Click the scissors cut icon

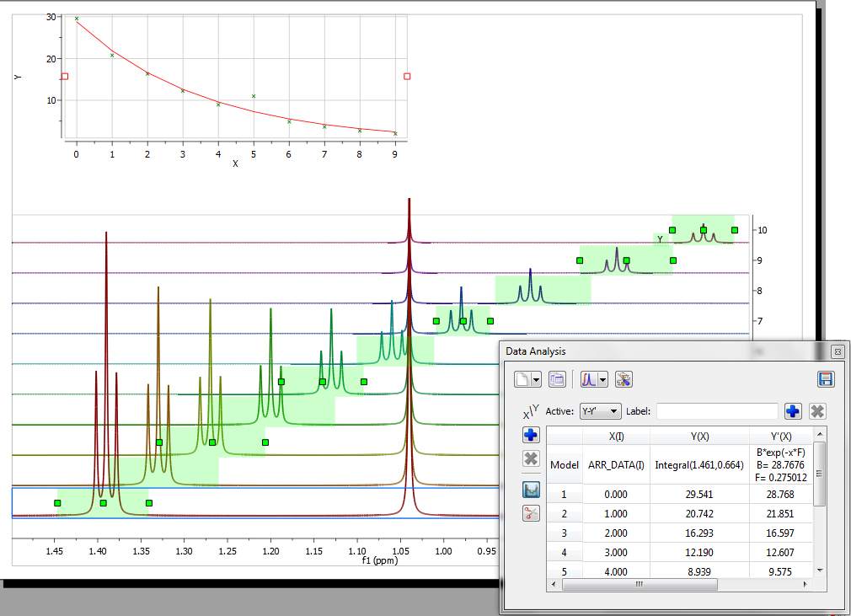coord(529,514)
